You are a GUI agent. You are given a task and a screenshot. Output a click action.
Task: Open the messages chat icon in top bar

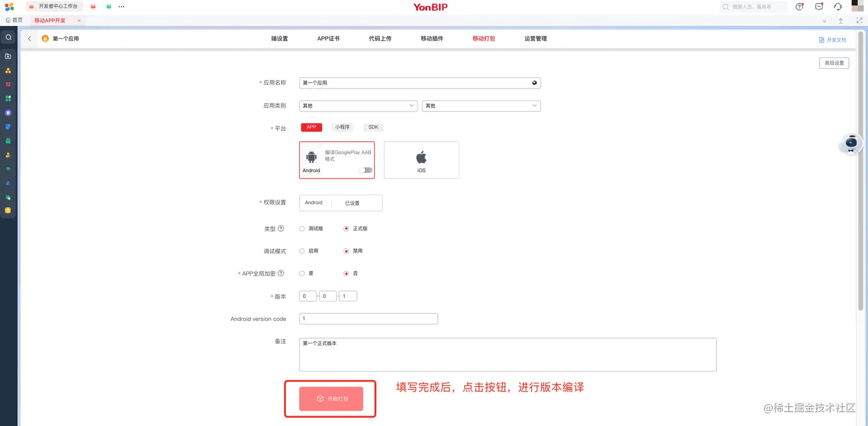[819, 7]
